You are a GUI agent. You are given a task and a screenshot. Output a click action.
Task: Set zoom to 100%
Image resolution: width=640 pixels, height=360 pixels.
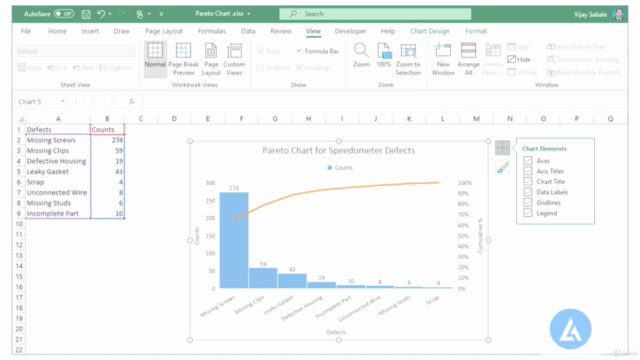pyautogui.click(x=384, y=55)
